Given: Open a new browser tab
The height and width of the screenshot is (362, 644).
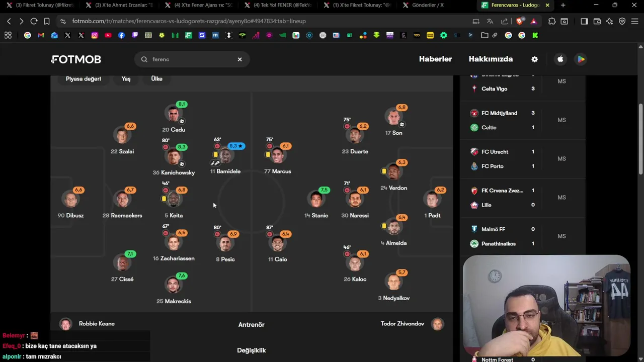Looking at the screenshot, I should pos(563,5).
